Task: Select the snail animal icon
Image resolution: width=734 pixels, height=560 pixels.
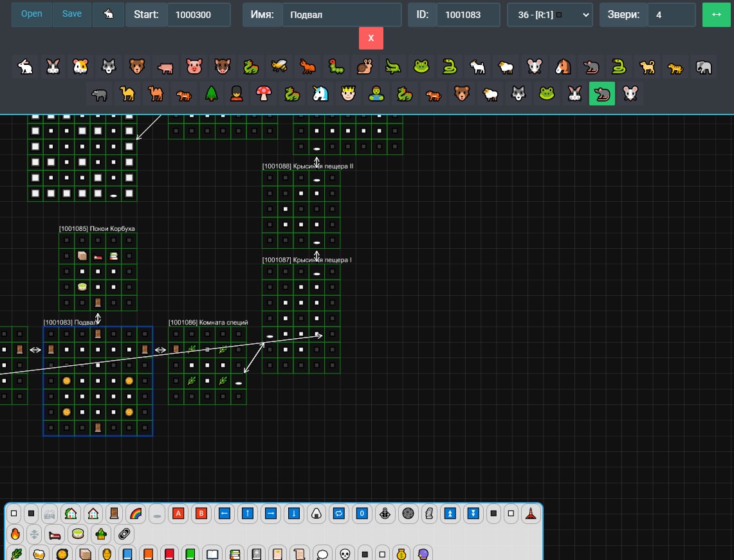Action: (x=364, y=67)
